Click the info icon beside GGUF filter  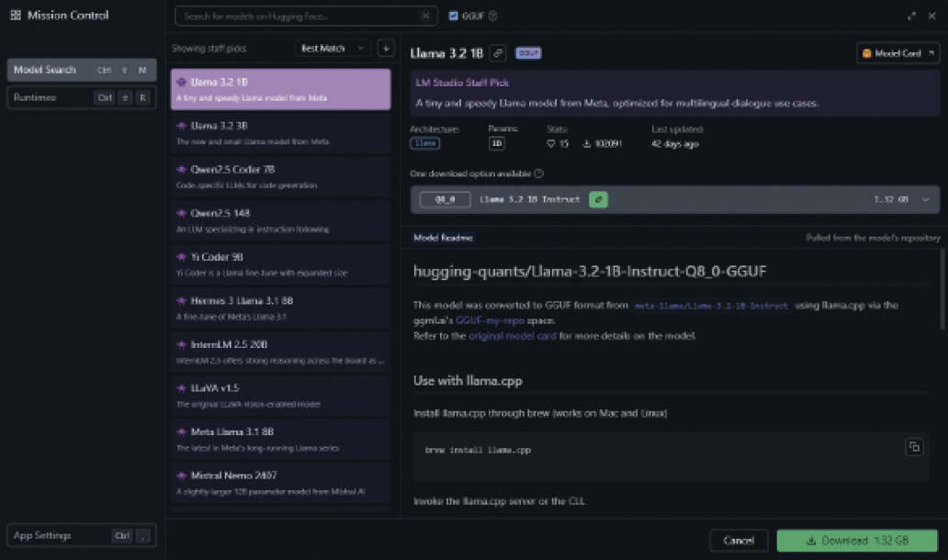point(492,17)
